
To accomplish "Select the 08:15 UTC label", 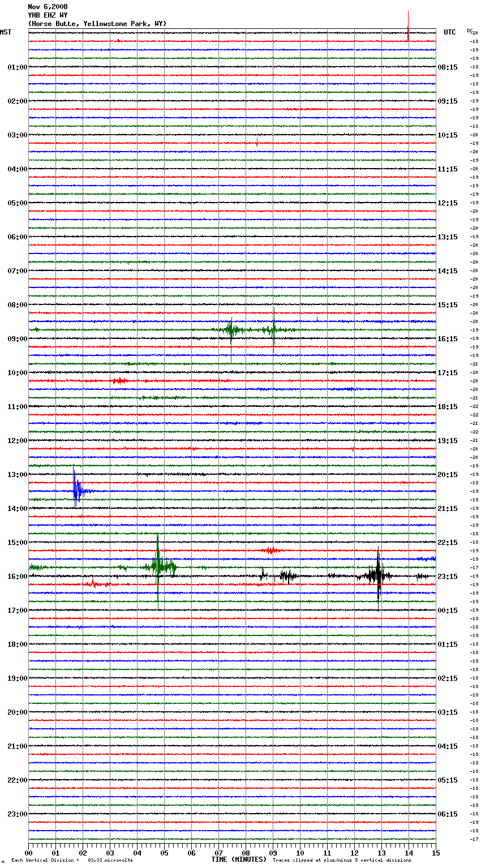I will pos(448,67).
